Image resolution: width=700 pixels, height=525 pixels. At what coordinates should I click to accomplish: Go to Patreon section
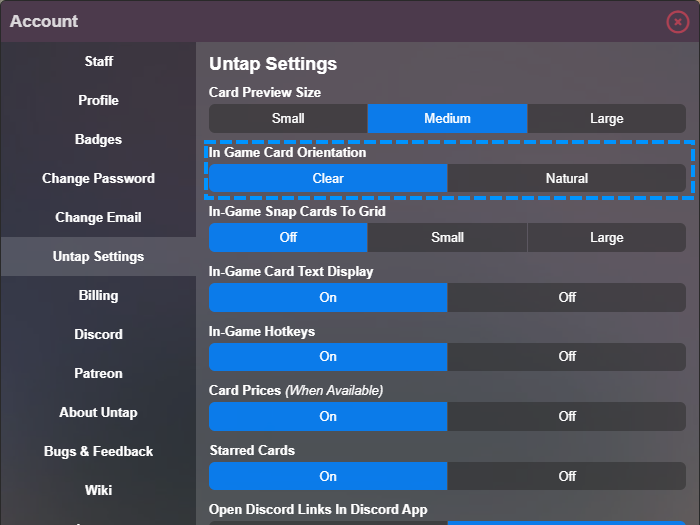click(x=98, y=373)
